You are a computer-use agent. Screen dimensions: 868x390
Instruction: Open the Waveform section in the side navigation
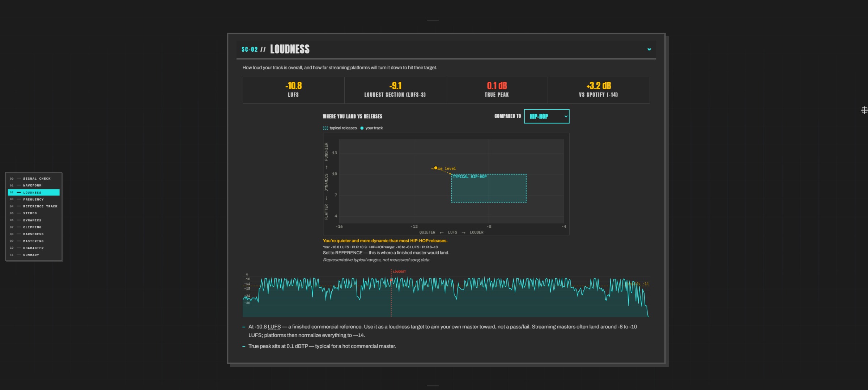coord(34,185)
